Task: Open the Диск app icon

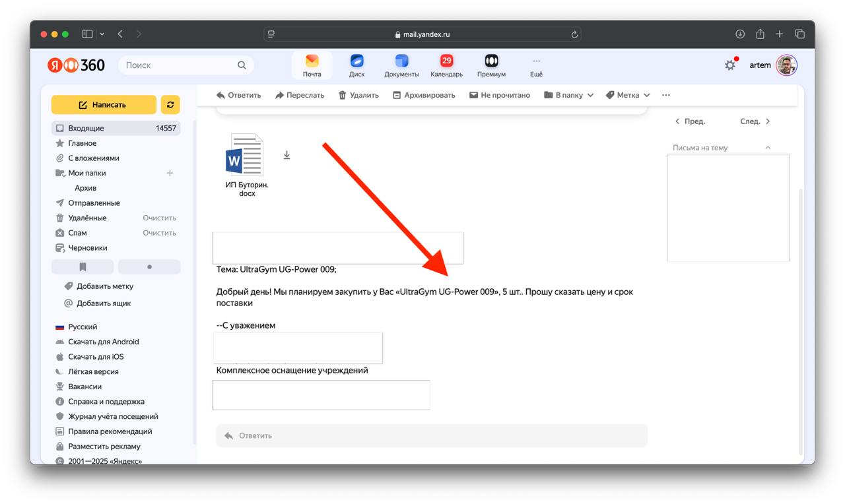Action: (x=356, y=65)
